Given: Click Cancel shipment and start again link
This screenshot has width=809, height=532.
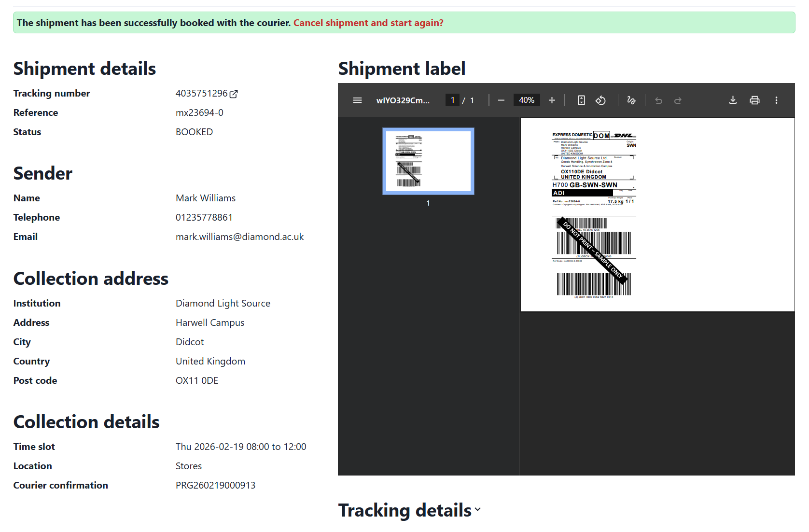Looking at the screenshot, I should (x=368, y=23).
